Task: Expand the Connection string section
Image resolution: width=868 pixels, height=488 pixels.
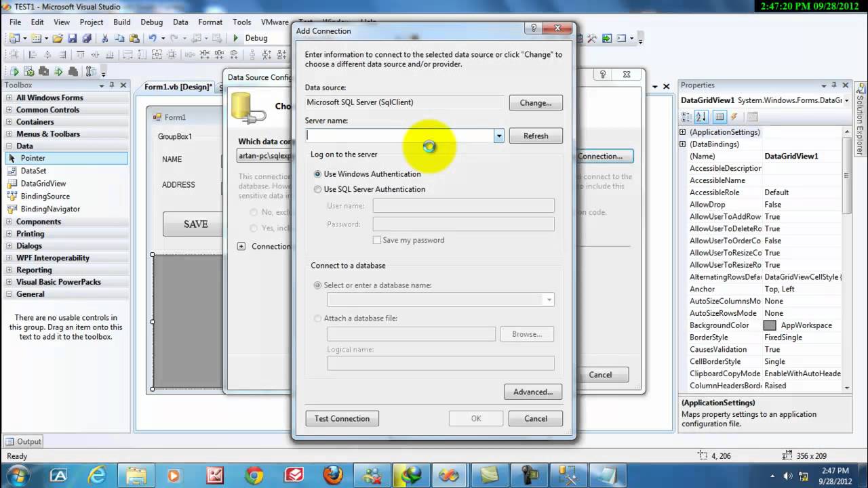Action: (241, 246)
